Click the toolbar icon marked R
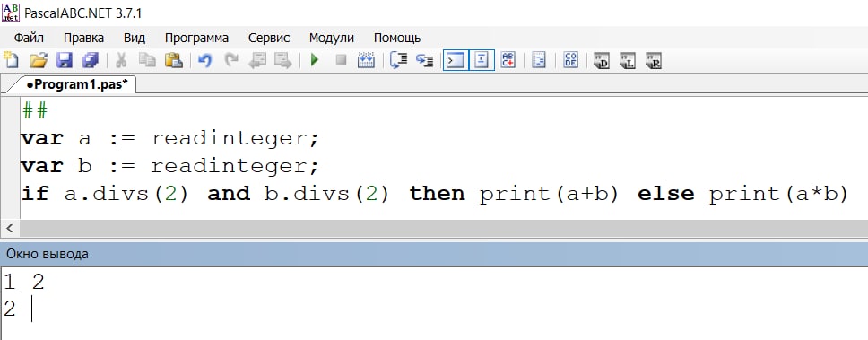868x340 pixels. 653,60
